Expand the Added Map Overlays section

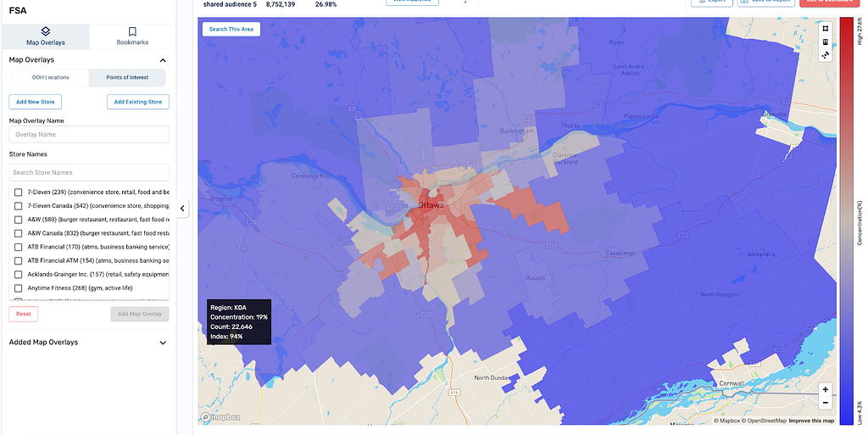point(163,343)
